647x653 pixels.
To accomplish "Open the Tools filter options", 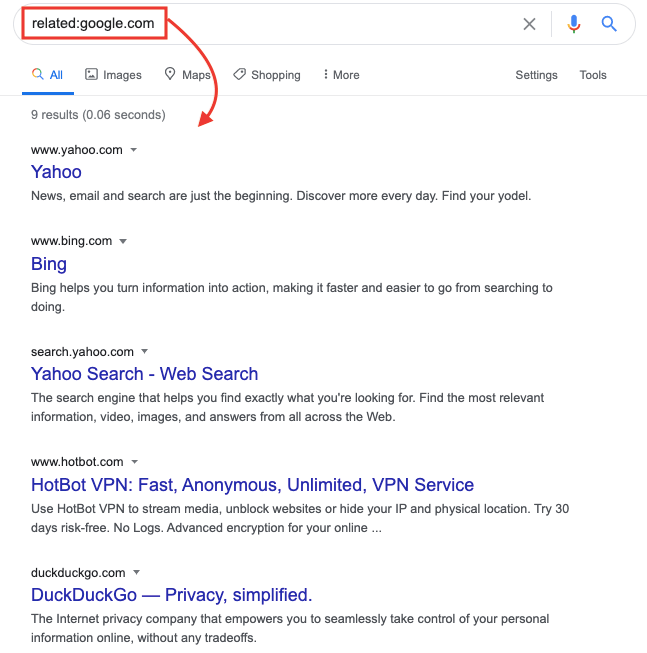I will [593, 75].
